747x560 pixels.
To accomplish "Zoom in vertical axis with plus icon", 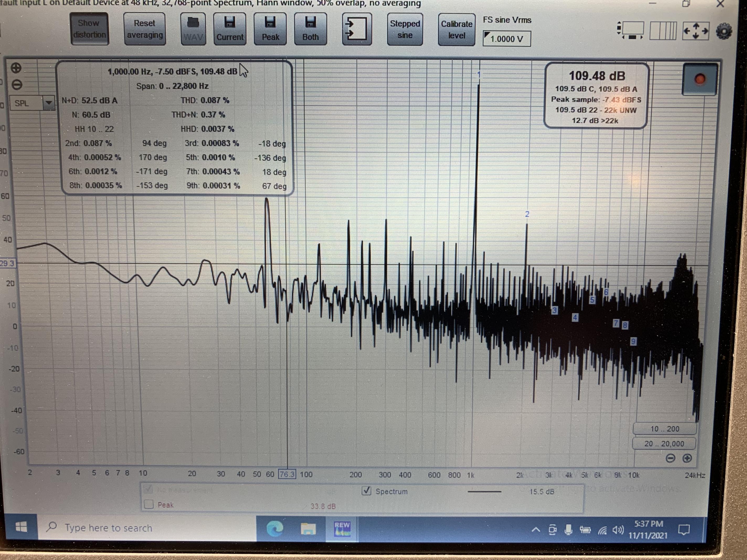I will point(16,68).
